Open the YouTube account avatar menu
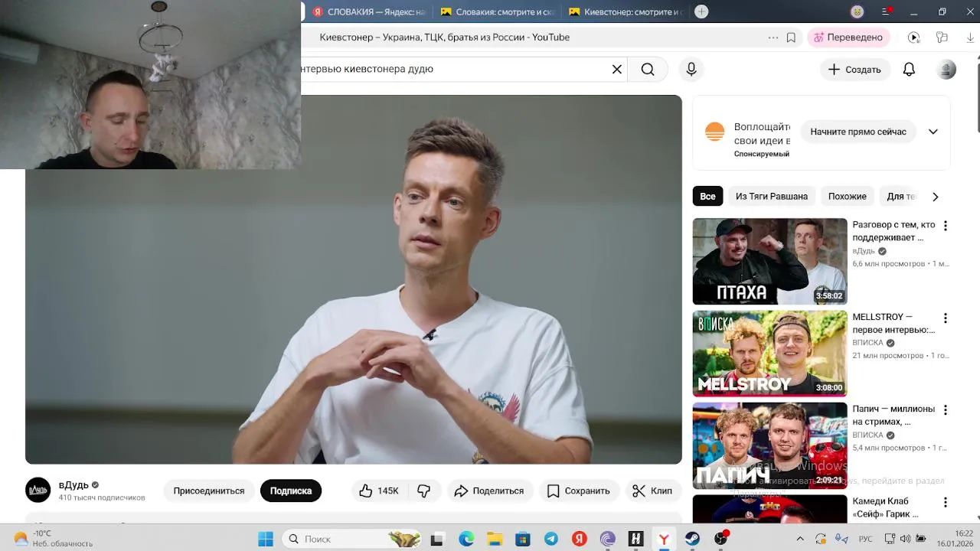 pyautogui.click(x=947, y=69)
